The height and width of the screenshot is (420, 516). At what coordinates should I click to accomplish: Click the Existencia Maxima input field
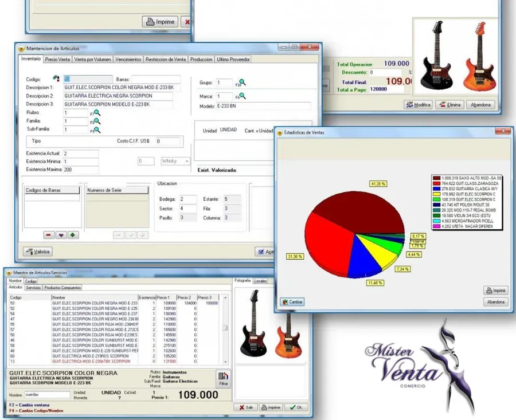pos(81,170)
